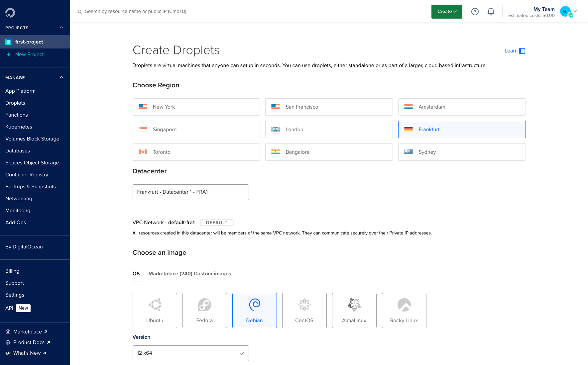
Task: Click the plus icon beside New Project
Action: tap(9, 54)
